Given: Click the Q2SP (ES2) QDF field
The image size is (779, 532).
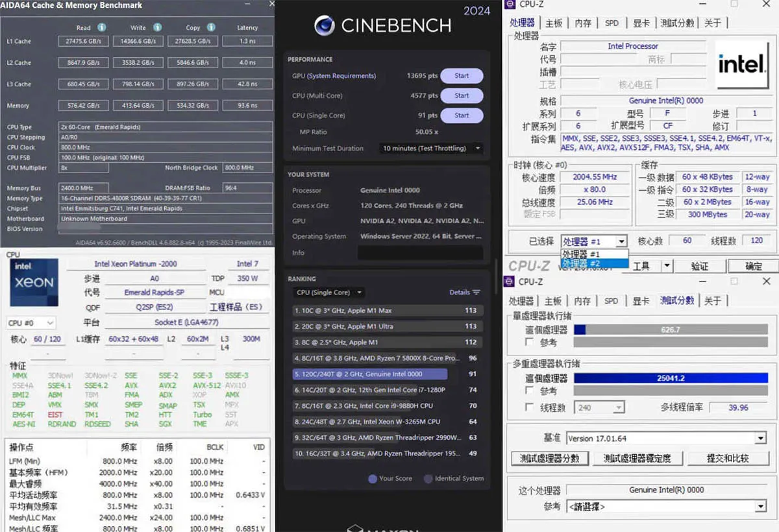Looking at the screenshot, I should pyautogui.click(x=154, y=308).
